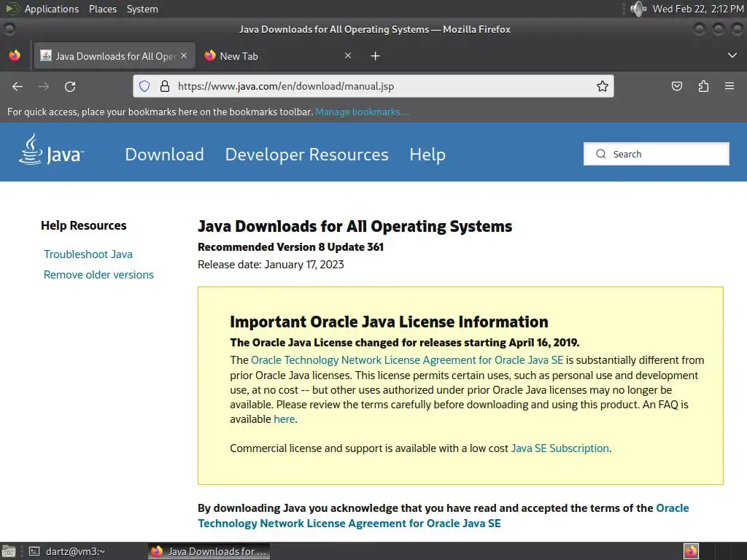Click the Firefox icon in bottom-right tray
This screenshot has width=747, height=560.
coord(692,551)
